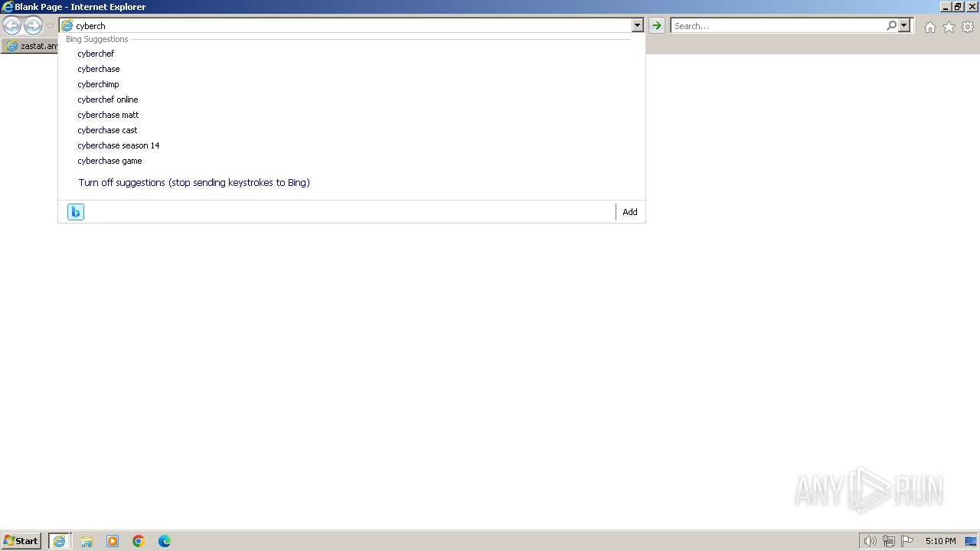The image size is (980, 551).
Task: Click the IE logo in title bar
Action: (x=8, y=7)
